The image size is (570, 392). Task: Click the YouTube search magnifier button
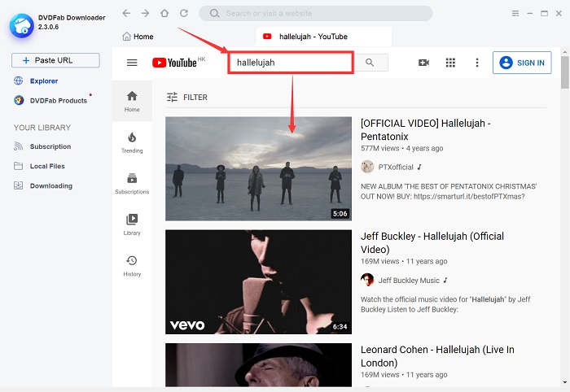click(x=370, y=63)
